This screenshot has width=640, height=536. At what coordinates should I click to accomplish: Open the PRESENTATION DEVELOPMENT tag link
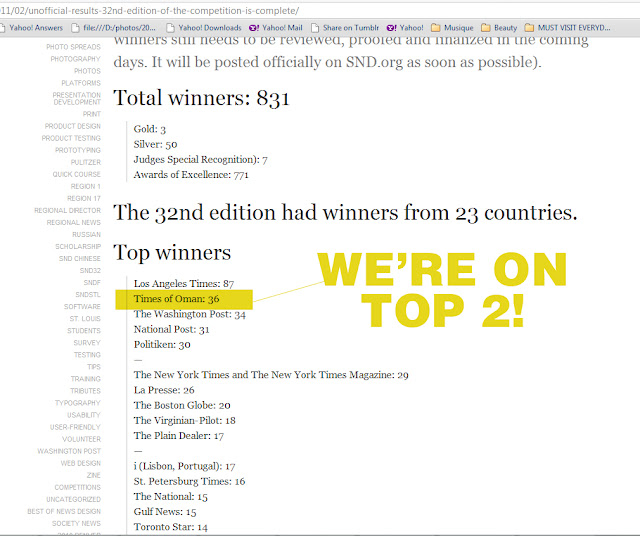click(x=77, y=98)
